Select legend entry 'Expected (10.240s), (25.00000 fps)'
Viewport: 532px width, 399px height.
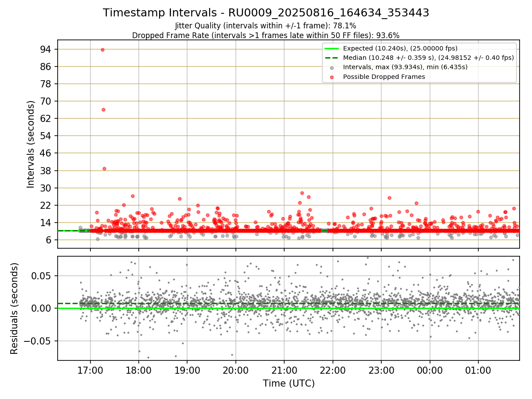pyautogui.click(x=400, y=48)
